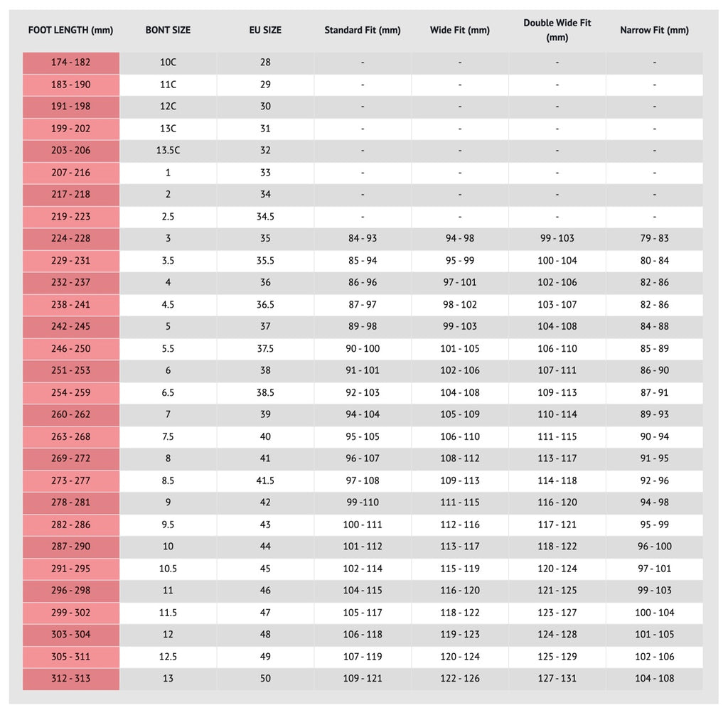Click the Narrow Fit (mm) header
728x715 pixels.
pyautogui.click(x=654, y=31)
